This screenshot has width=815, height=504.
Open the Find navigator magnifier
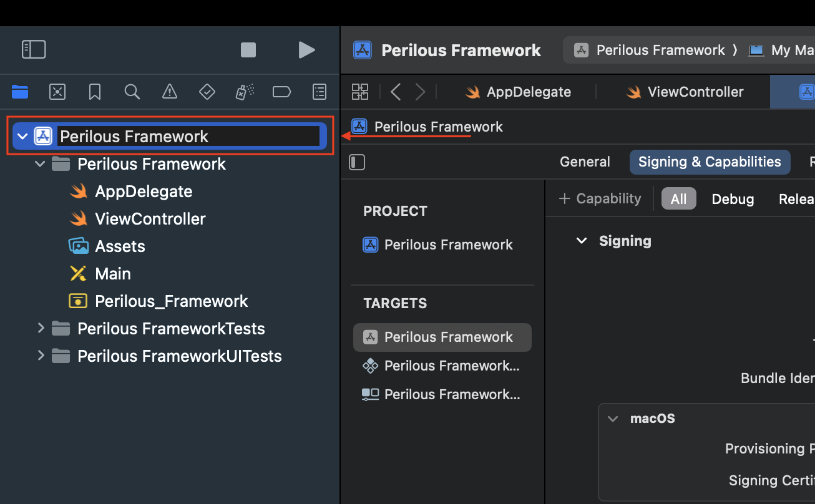132,92
